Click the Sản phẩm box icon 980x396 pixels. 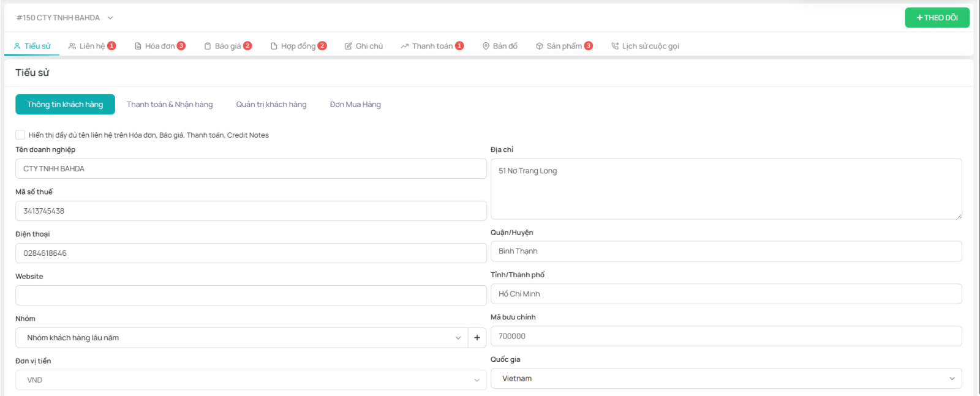540,47
